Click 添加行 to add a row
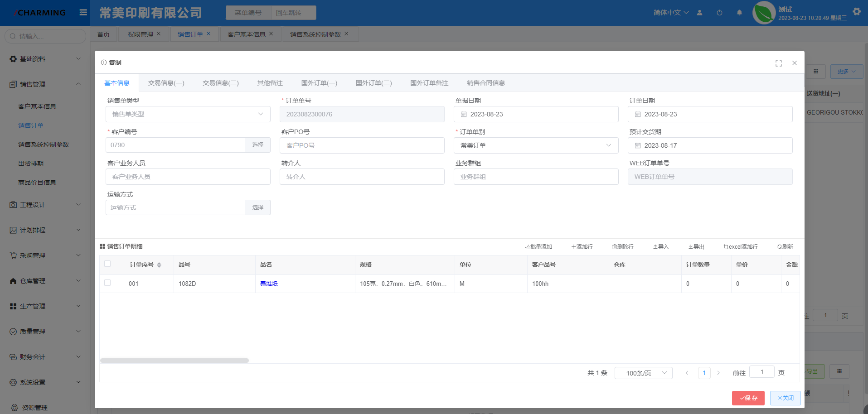868x414 pixels. pyautogui.click(x=582, y=247)
